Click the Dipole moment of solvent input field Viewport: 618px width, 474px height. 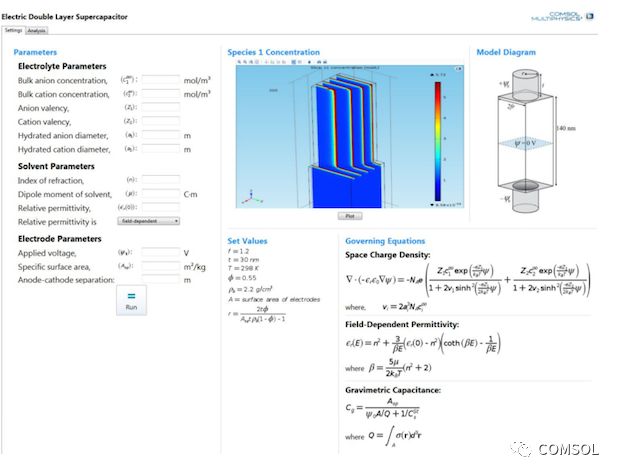[x=161, y=194]
